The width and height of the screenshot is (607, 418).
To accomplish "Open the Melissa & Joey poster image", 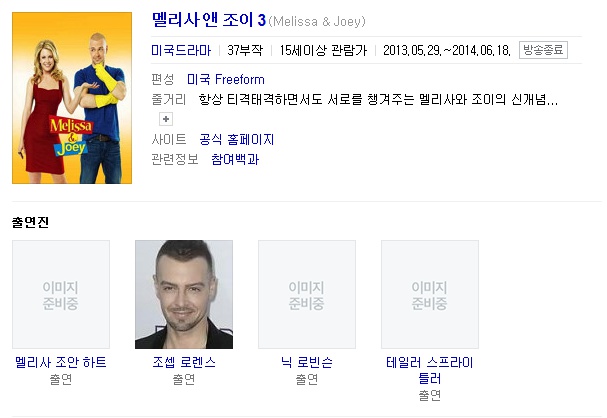I will 72,98.
